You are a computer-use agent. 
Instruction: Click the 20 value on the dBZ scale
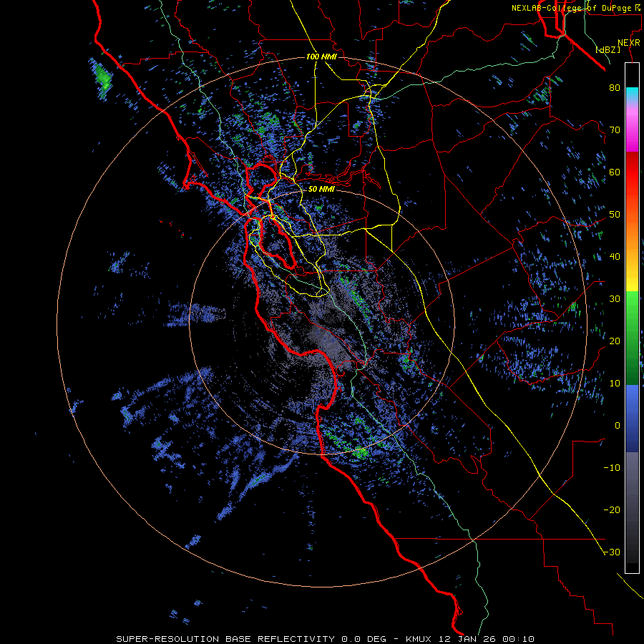pos(615,341)
